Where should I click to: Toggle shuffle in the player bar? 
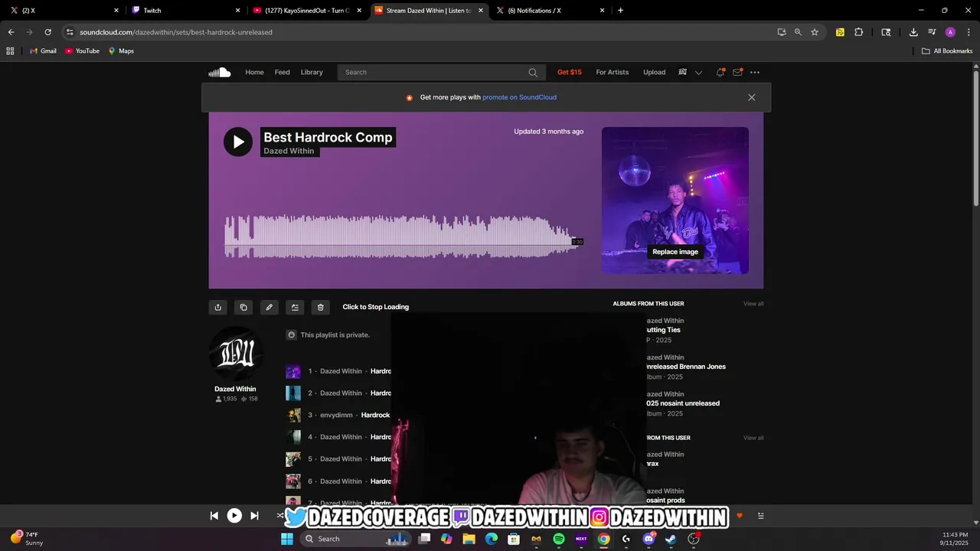(x=280, y=516)
